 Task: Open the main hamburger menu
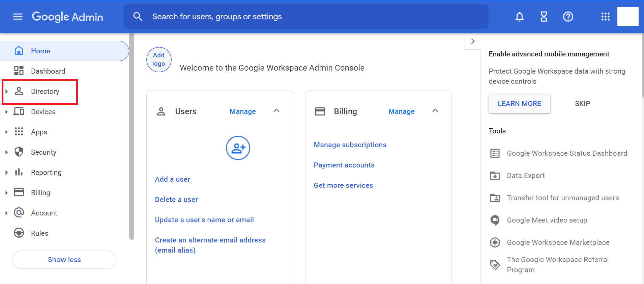point(18,17)
